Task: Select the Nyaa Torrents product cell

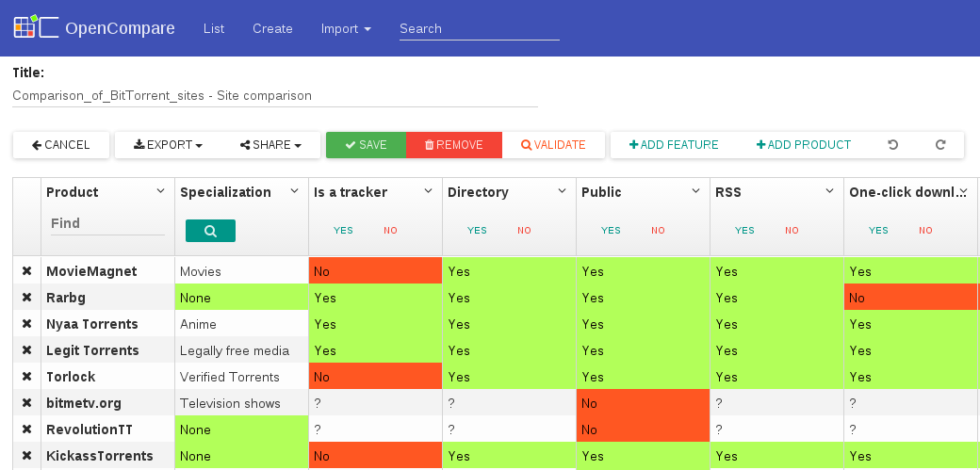Action: 108,324
